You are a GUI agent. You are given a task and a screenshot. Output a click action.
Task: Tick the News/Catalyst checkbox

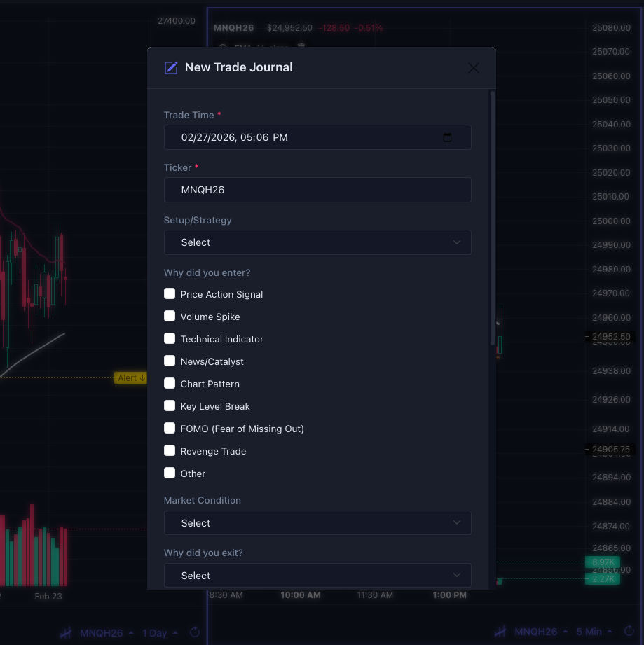pos(170,361)
